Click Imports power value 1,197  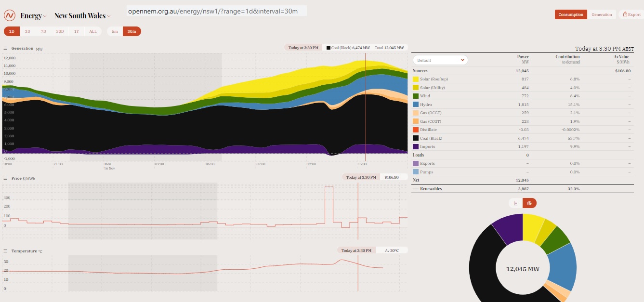click(x=523, y=146)
